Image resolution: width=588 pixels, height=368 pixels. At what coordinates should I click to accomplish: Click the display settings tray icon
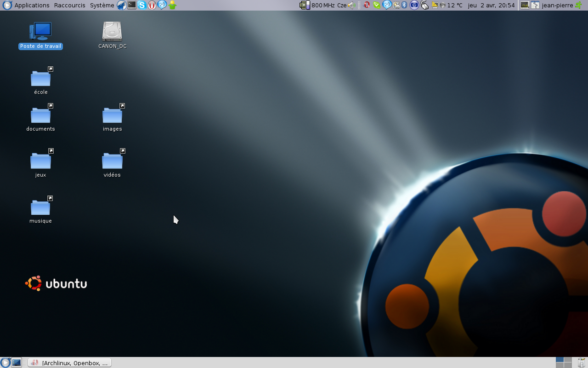[x=435, y=5]
